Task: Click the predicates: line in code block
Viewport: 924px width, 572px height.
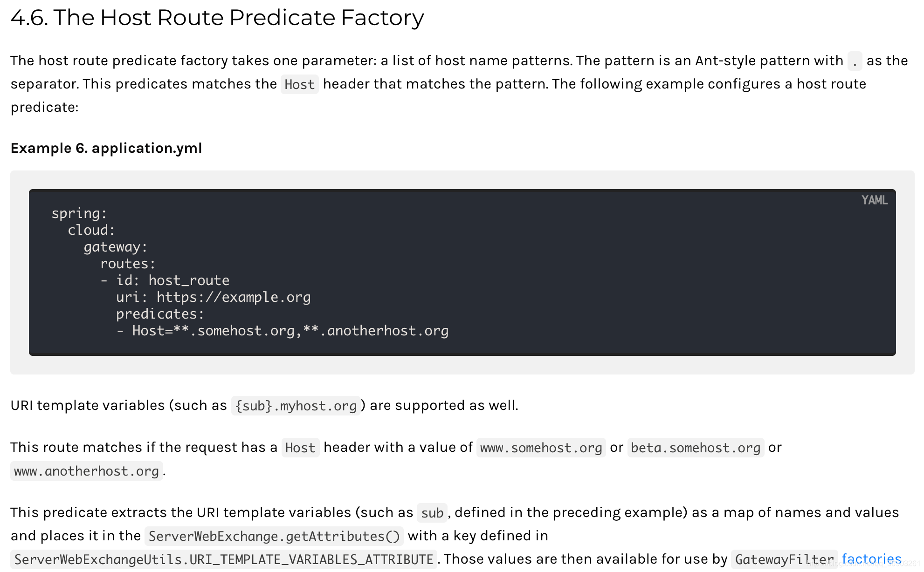Action: coord(160,314)
